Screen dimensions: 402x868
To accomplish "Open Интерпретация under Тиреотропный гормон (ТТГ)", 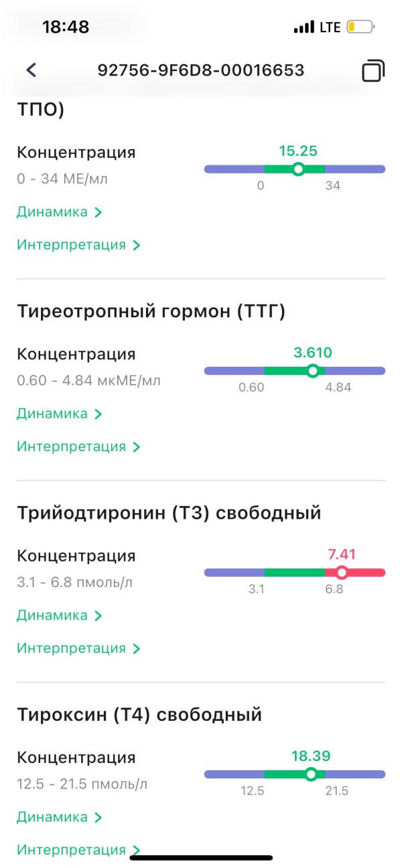I will click(x=78, y=446).
